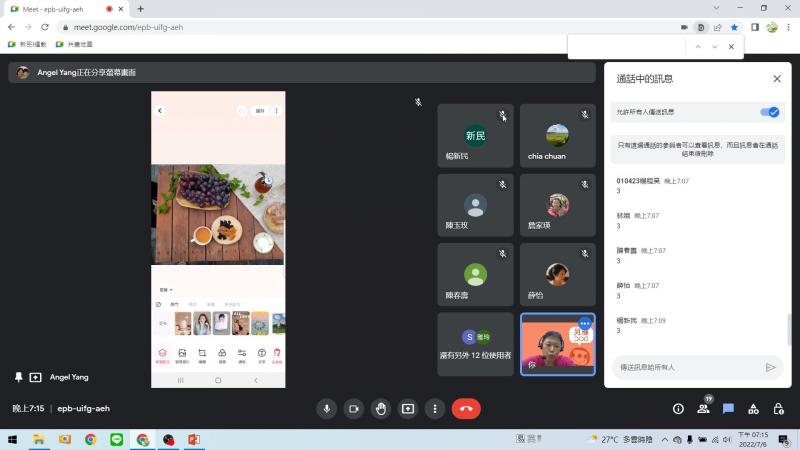Click the send message arrow
800x450 pixels.
(770, 367)
